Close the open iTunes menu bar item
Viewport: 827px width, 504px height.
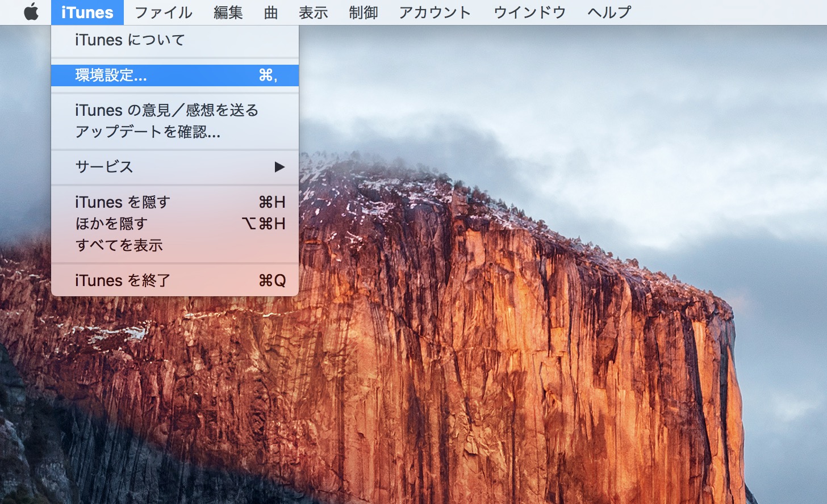pyautogui.click(x=87, y=12)
